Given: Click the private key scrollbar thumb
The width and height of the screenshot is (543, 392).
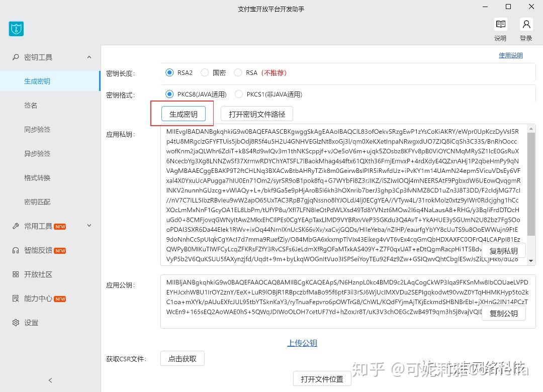Looking at the screenshot, I should [531, 184].
